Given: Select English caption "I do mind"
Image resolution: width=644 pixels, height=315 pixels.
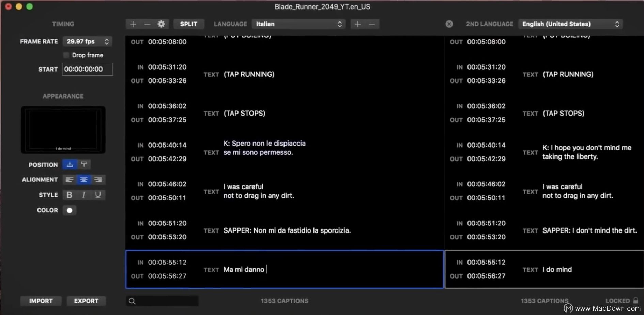Looking at the screenshot, I should point(557,269).
